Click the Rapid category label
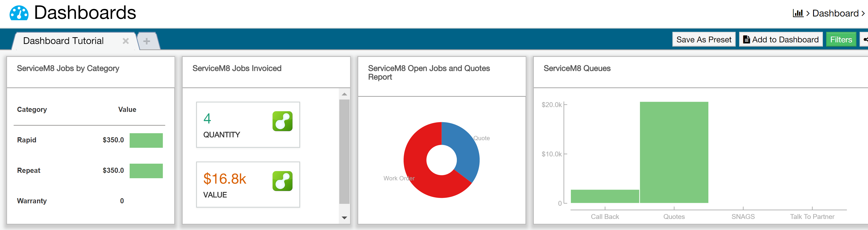This screenshot has height=230, width=868. click(x=27, y=140)
